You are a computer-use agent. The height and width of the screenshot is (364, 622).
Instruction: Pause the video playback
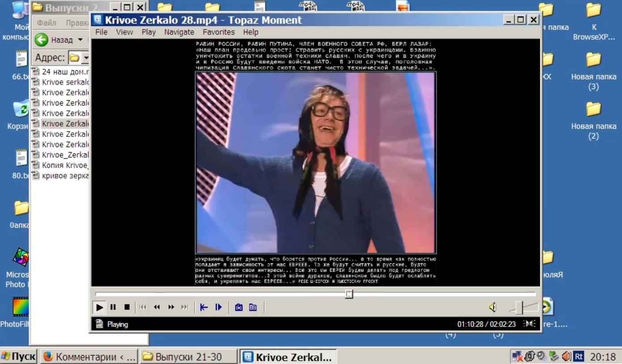113,307
